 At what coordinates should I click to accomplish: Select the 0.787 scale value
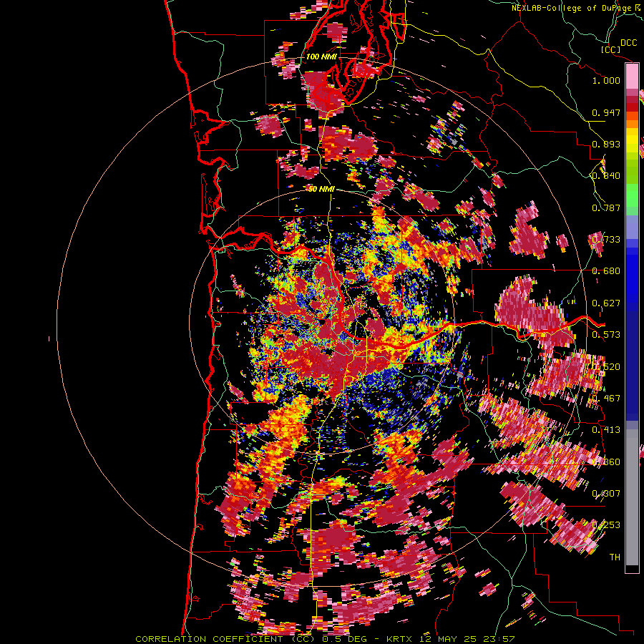coord(606,208)
